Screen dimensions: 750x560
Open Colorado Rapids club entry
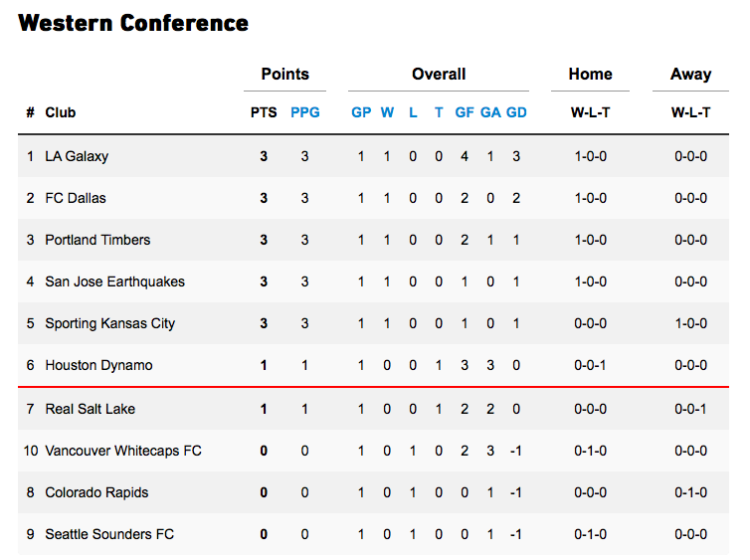[95, 492]
